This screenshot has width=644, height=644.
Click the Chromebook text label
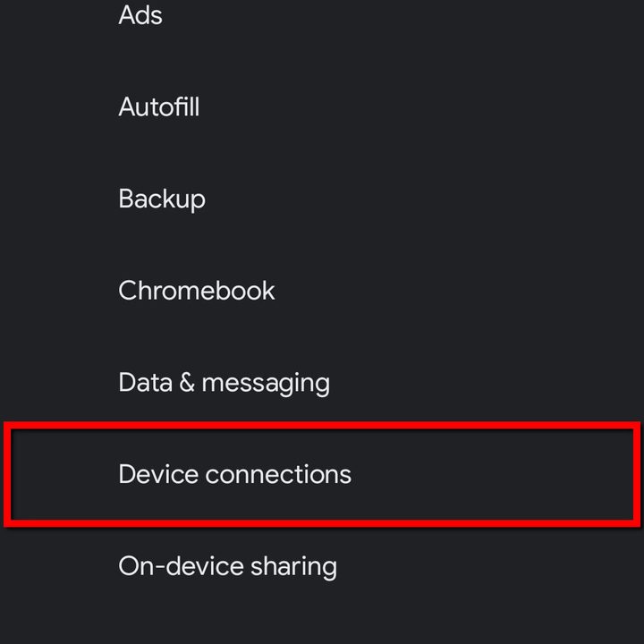click(197, 291)
